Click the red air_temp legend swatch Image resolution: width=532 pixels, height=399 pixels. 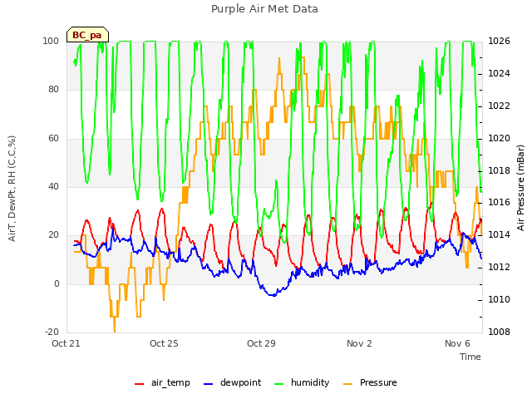coord(139,384)
